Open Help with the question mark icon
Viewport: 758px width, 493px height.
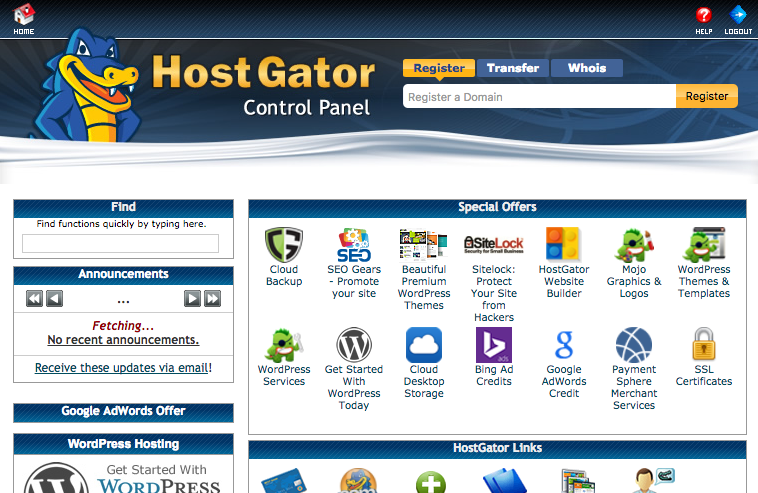point(703,14)
